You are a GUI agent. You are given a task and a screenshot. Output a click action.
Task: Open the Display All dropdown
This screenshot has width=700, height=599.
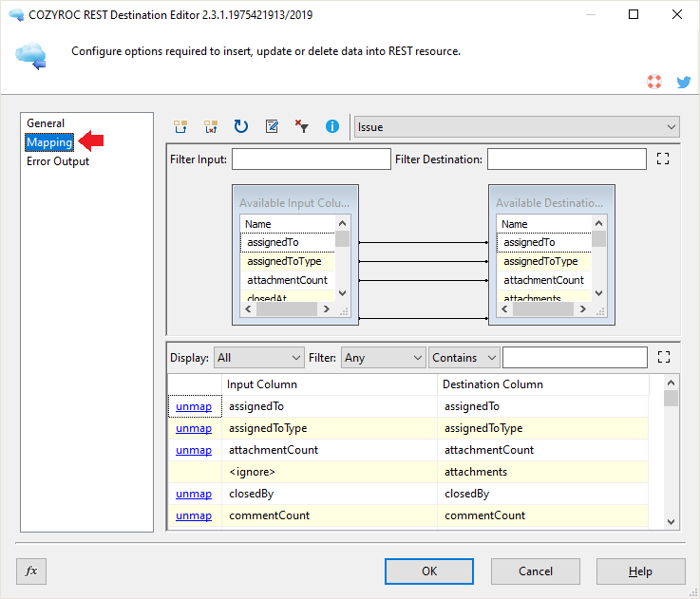click(x=258, y=358)
